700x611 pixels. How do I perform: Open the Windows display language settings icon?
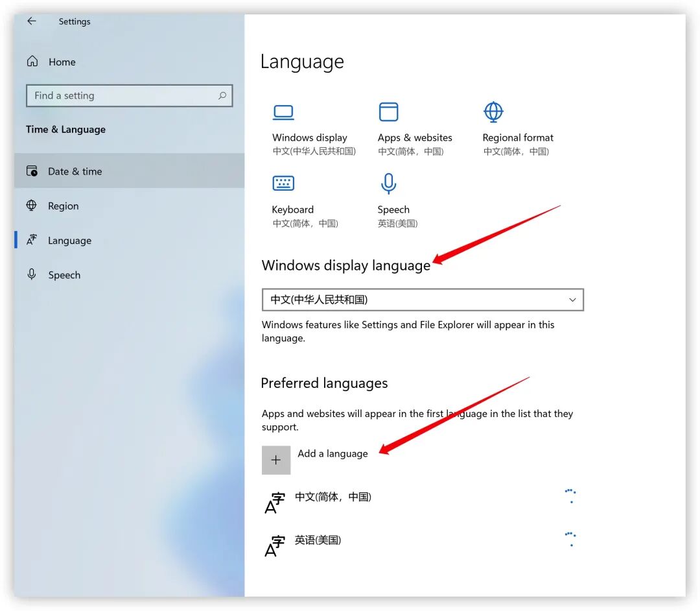click(283, 111)
